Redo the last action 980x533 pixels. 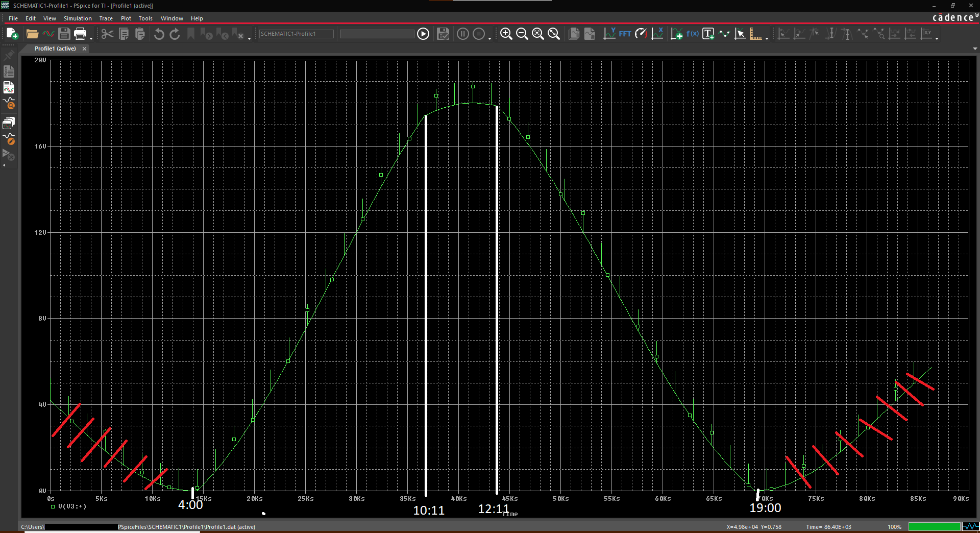coord(175,34)
